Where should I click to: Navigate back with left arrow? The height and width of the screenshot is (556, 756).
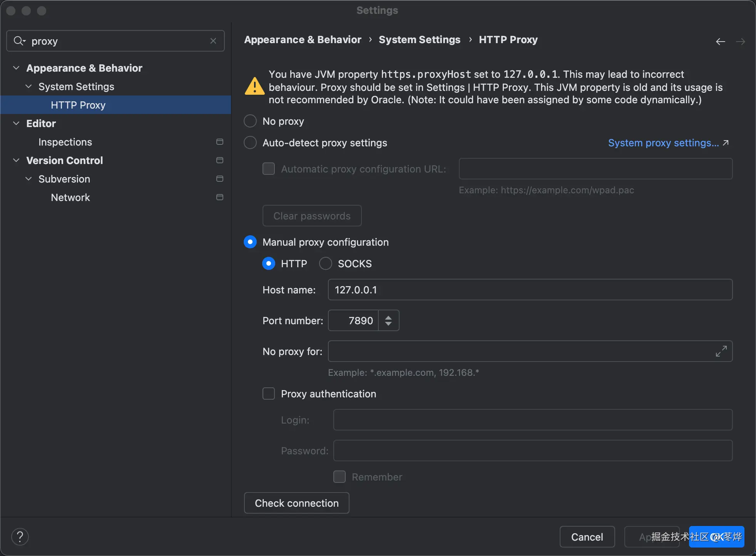tap(720, 42)
